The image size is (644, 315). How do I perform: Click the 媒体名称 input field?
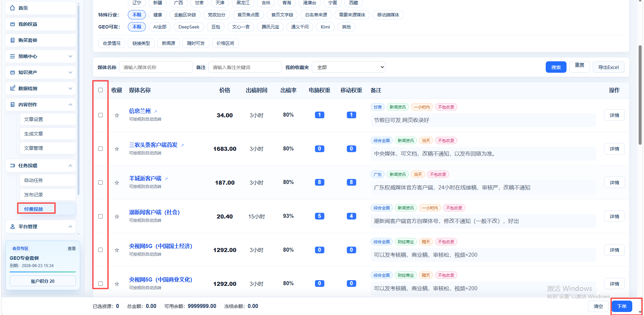(156, 67)
